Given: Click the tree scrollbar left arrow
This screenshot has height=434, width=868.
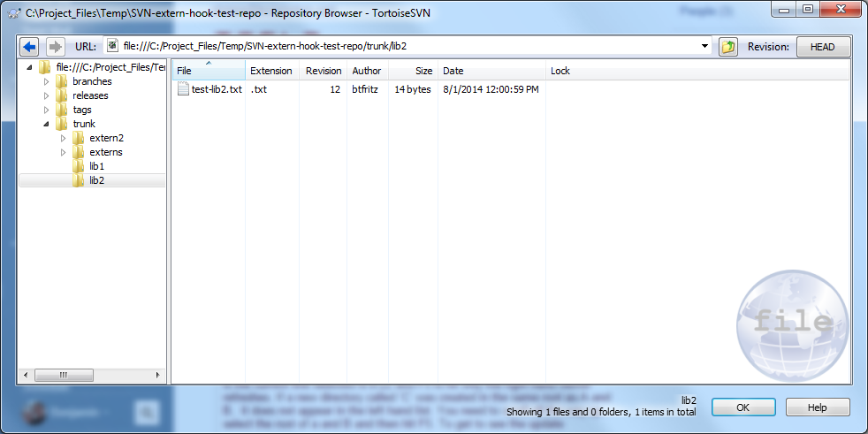Looking at the screenshot, I should [x=26, y=376].
